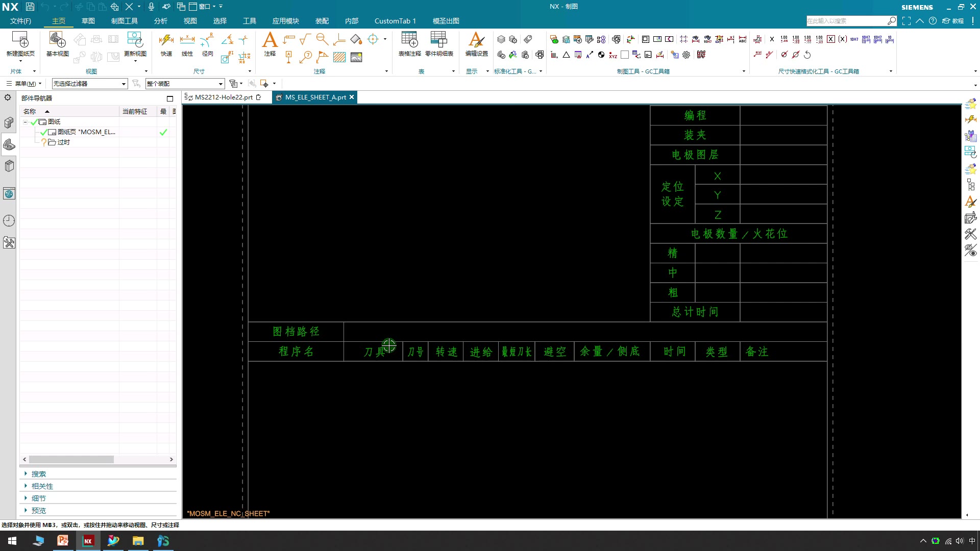Click the Tabular Note (表格注释) icon

(x=409, y=40)
